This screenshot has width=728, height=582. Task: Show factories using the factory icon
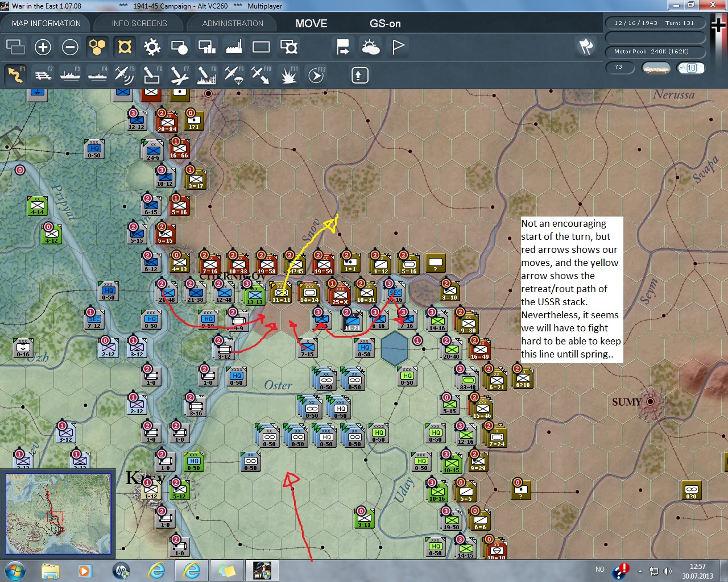[234, 47]
